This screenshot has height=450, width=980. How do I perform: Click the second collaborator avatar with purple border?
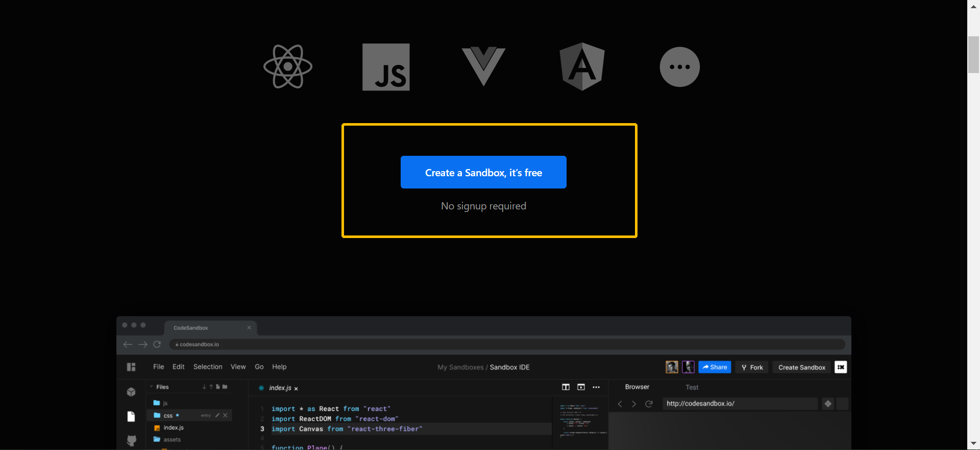click(688, 367)
